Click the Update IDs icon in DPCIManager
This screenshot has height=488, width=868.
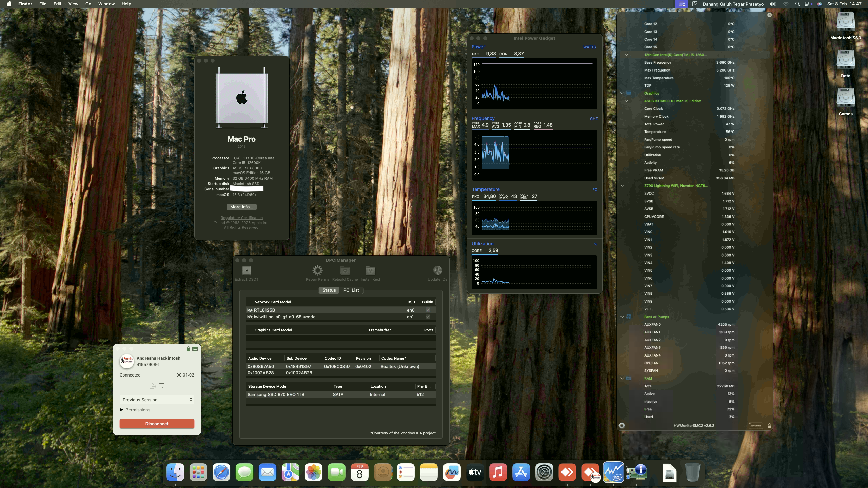tap(437, 270)
